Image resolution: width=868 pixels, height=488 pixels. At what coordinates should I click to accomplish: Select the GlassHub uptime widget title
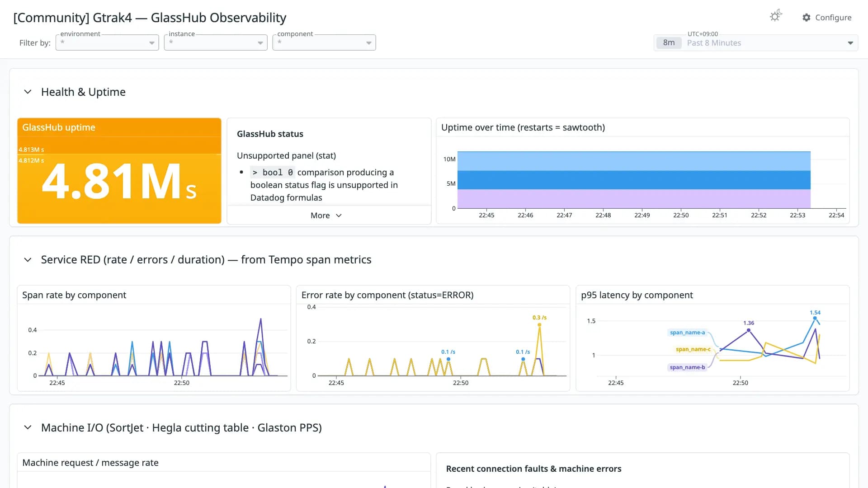click(59, 127)
